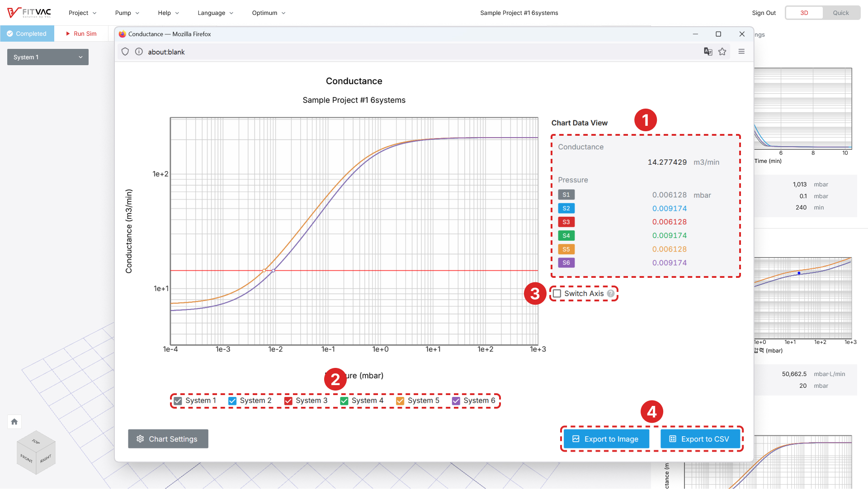Open Chart Settings

coord(168,439)
